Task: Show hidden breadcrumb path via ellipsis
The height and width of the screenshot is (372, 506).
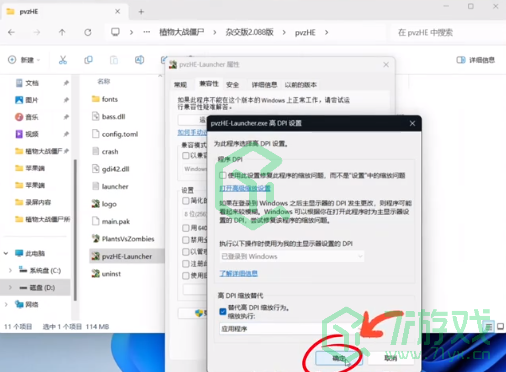Action: point(147,32)
